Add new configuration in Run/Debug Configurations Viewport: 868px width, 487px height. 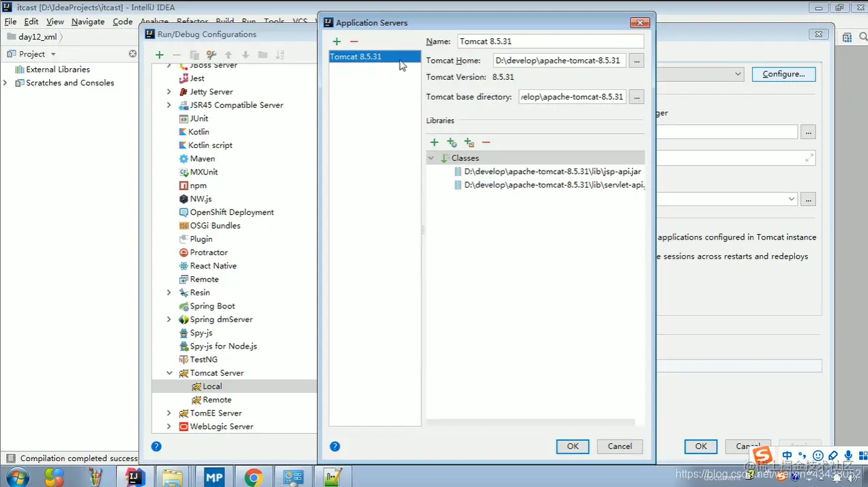point(160,55)
